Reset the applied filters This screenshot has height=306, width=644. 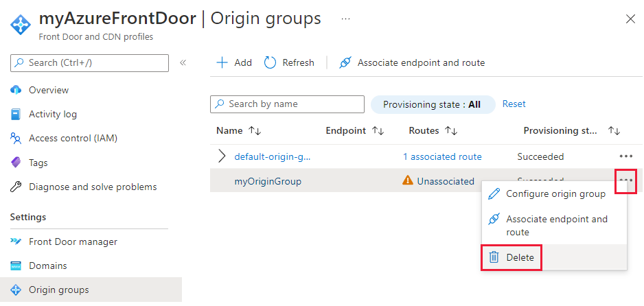pyautogui.click(x=514, y=104)
